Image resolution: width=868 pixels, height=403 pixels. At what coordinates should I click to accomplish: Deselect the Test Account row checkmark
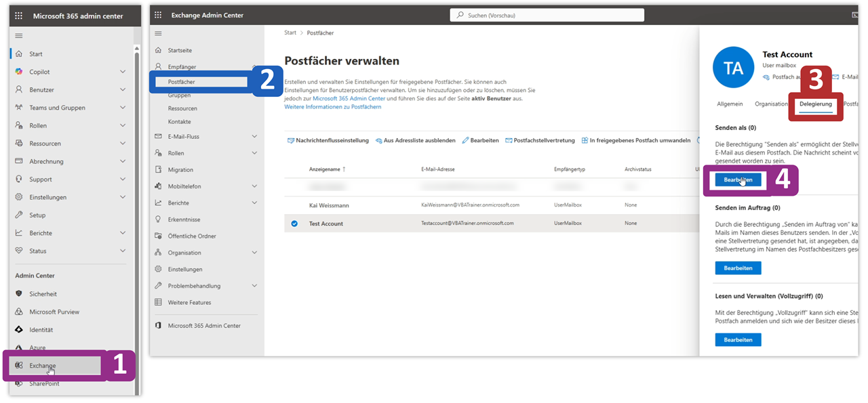click(x=294, y=224)
